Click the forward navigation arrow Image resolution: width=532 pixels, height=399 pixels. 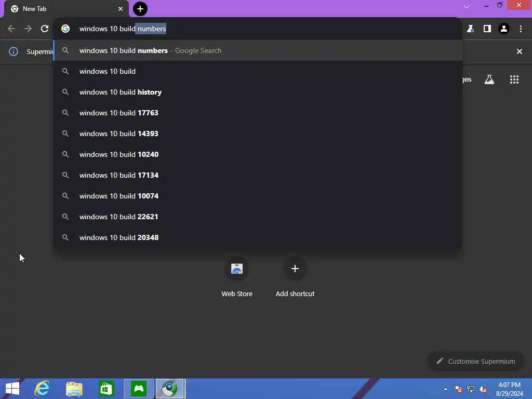pyautogui.click(x=28, y=29)
